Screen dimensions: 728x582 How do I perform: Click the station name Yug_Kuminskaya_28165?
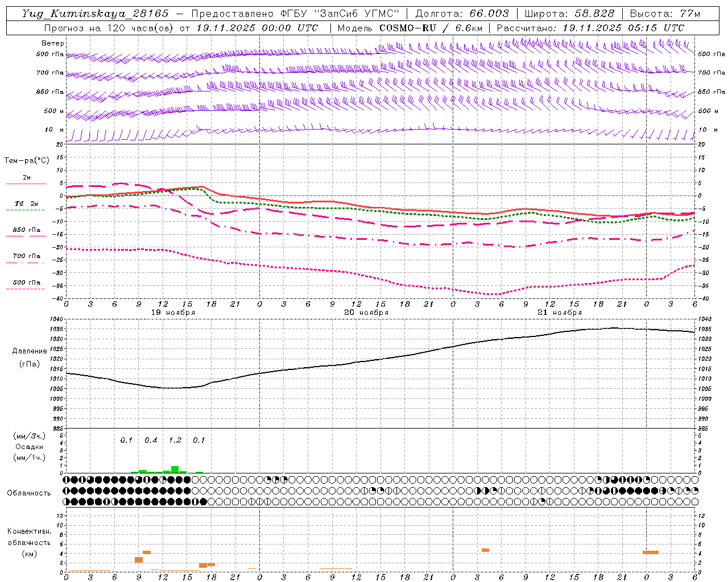pyautogui.click(x=95, y=14)
